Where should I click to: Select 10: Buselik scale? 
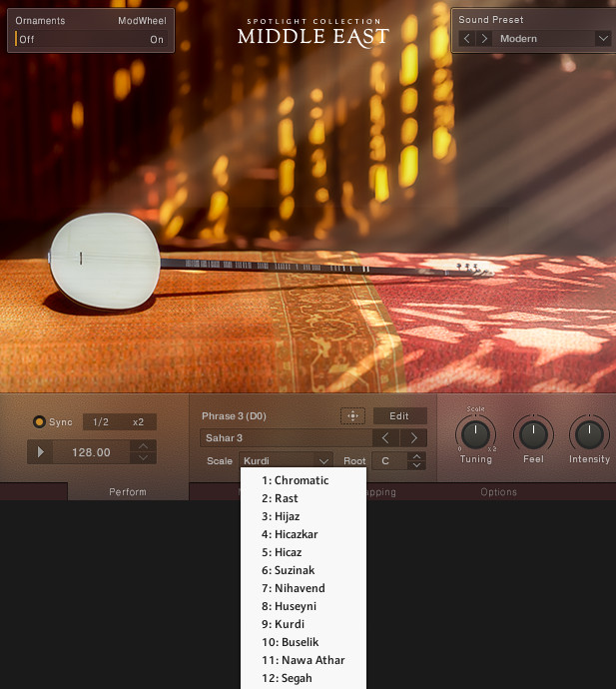(304, 642)
